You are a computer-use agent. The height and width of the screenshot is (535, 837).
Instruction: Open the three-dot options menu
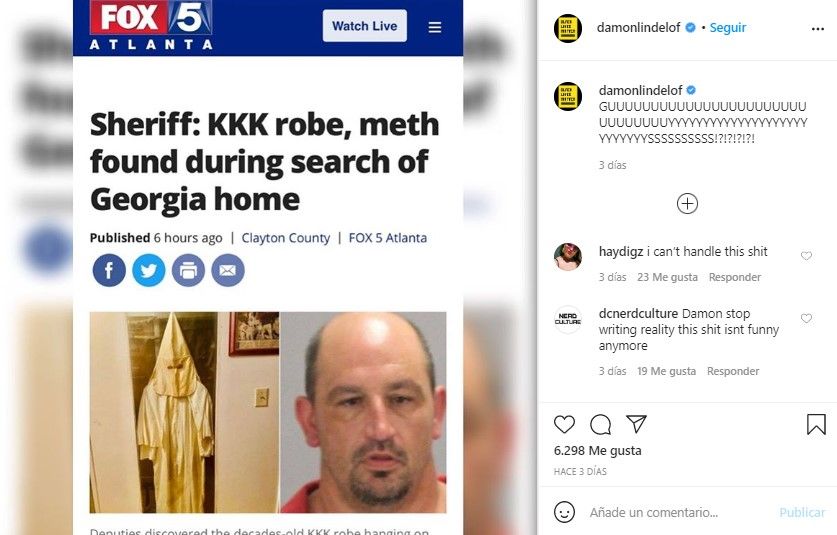817,29
